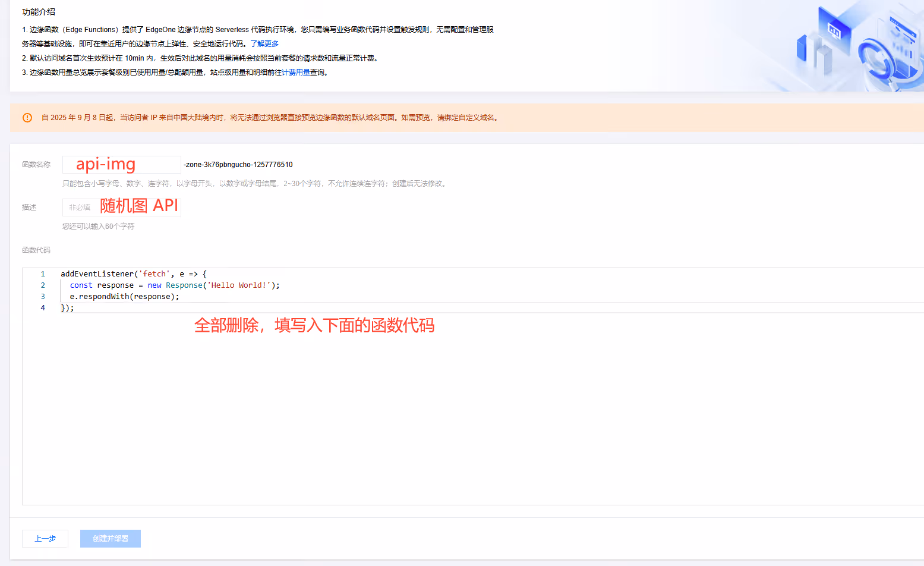Select line number 4 in editor gutter
924x566 pixels.
(43, 308)
